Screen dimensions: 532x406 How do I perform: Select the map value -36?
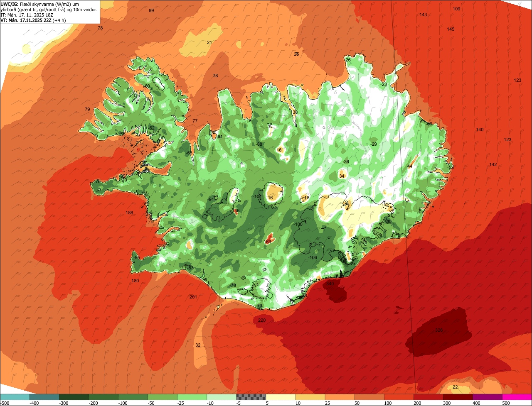(346, 161)
